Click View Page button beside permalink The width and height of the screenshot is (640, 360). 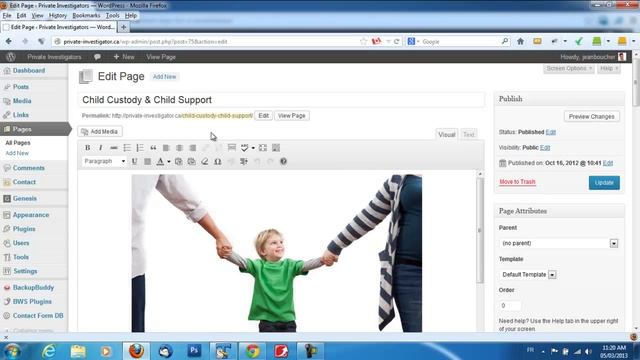point(291,116)
